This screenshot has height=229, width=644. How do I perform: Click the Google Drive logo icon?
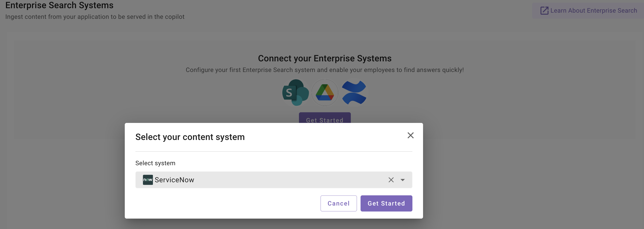pyautogui.click(x=324, y=93)
